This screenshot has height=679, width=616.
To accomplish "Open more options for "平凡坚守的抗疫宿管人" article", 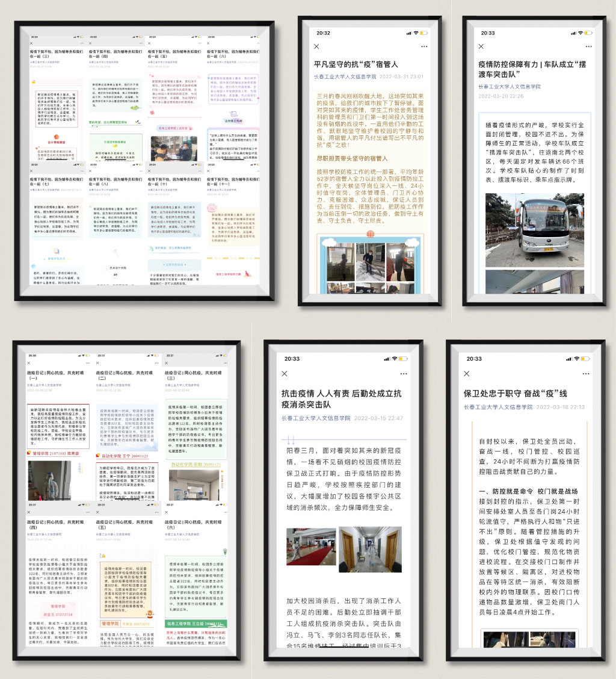I will (x=424, y=46).
